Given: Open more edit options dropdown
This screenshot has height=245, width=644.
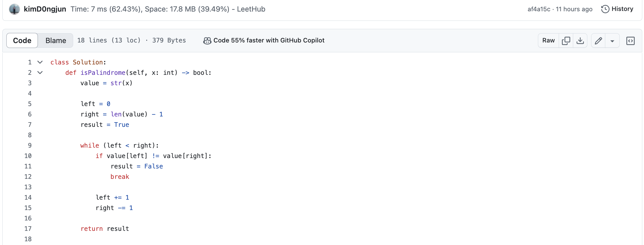Looking at the screenshot, I should pyautogui.click(x=612, y=41).
